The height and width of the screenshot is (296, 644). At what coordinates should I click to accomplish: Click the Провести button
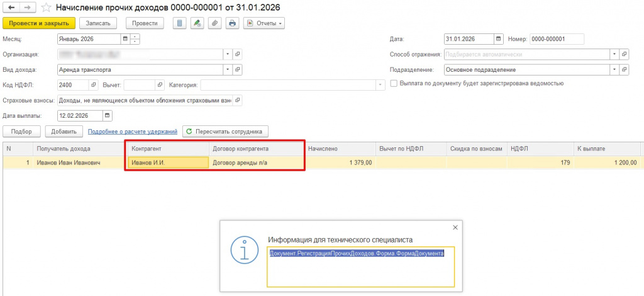(x=145, y=23)
